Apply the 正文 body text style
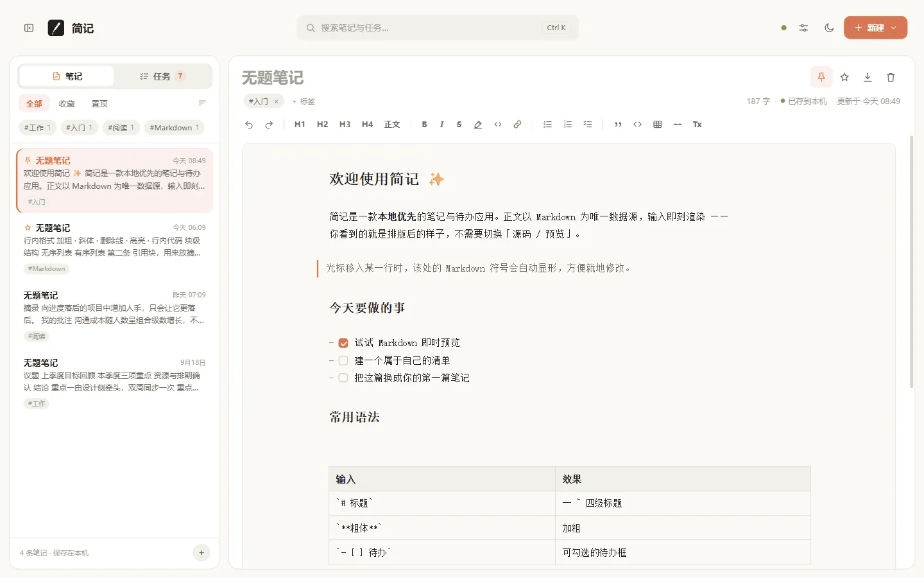The height and width of the screenshot is (578, 924). [x=392, y=125]
